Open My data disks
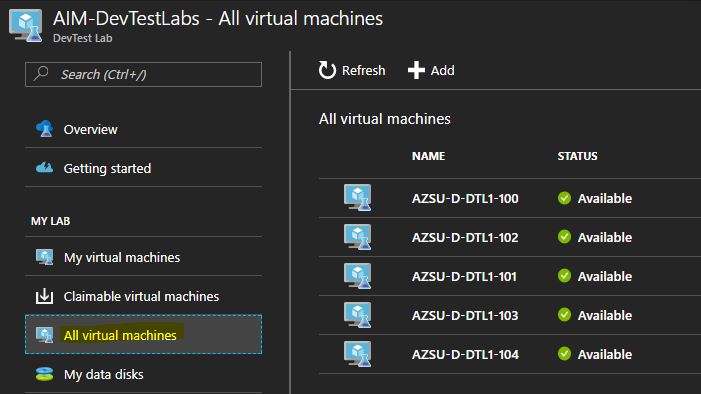This screenshot has width=701, height=394. [x=143, y=374]
